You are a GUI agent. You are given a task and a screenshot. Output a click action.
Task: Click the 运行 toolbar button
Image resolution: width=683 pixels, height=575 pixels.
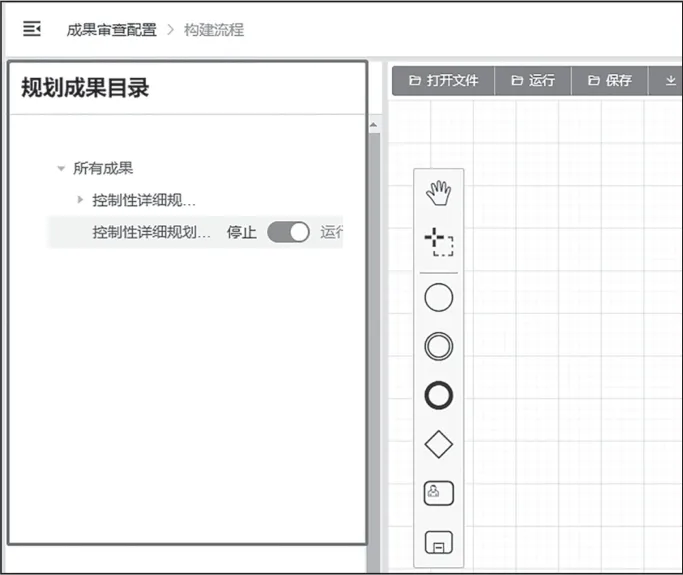click(533, 81)
